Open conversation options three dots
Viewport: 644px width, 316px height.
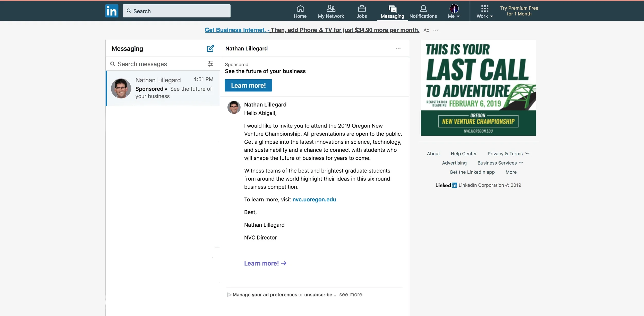(x=398, y=48)
